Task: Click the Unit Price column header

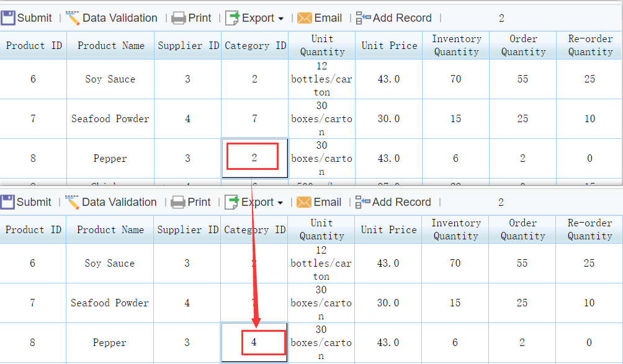Action: point(388,45)
